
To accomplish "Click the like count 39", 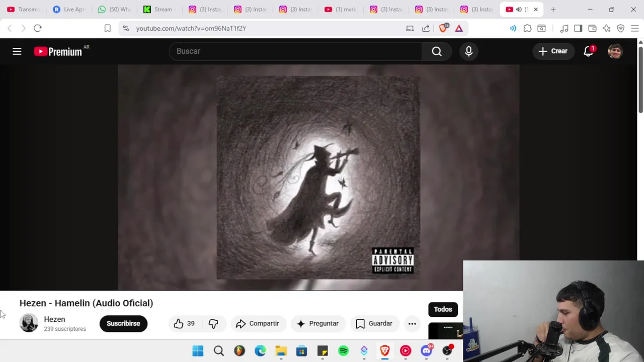I will (x=191, y=323).
